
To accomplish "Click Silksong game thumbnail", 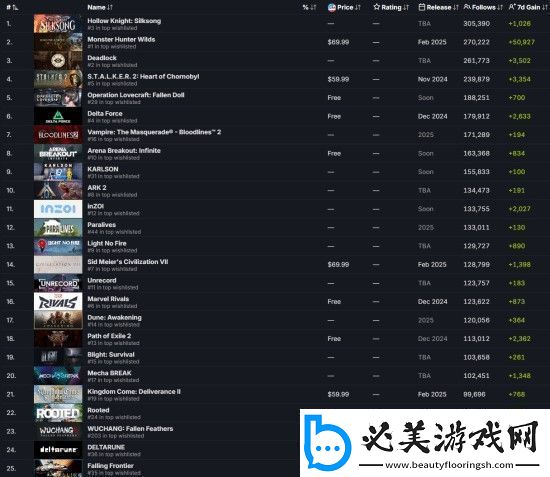I will pos(58,23).
